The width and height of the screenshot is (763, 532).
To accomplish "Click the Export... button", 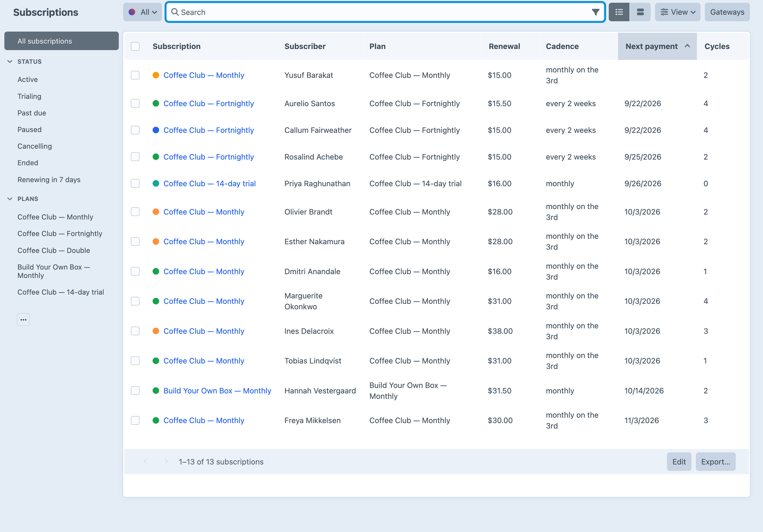I will point(716,461).
